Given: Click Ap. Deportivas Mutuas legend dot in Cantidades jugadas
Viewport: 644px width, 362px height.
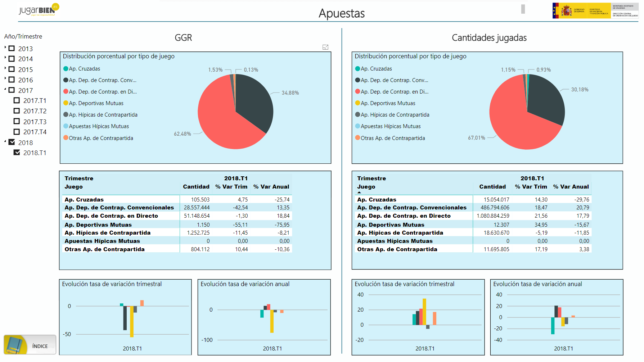Looking at the screenshot, I should tap(357, 103).
